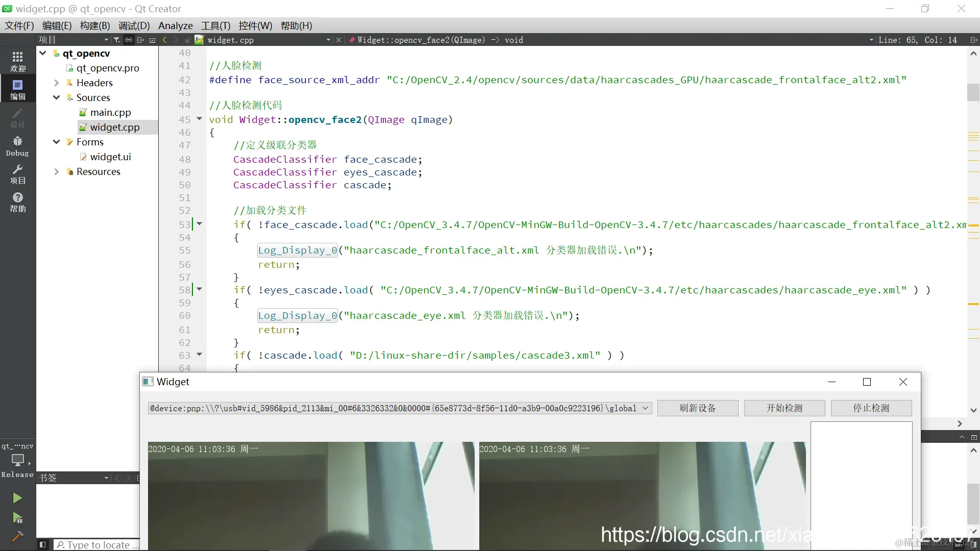Viewport: 980px width, 551px height.
Task: Click the 刷新设备 button
Action: coord(697,408)
